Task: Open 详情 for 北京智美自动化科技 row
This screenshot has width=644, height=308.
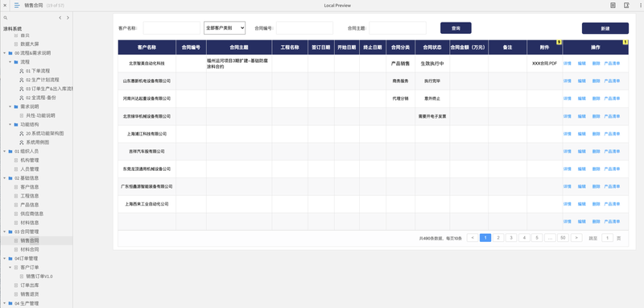Action: (568, 64)
